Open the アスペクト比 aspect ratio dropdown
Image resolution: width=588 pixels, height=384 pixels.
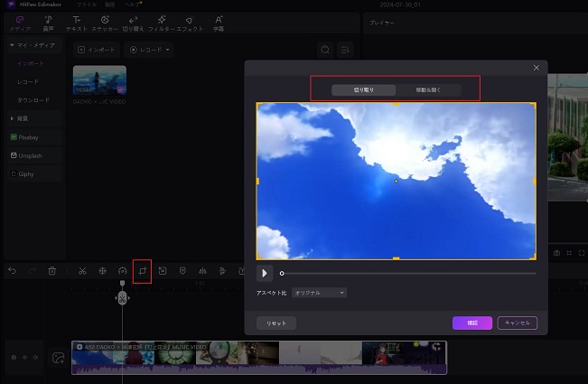[319, 293]
